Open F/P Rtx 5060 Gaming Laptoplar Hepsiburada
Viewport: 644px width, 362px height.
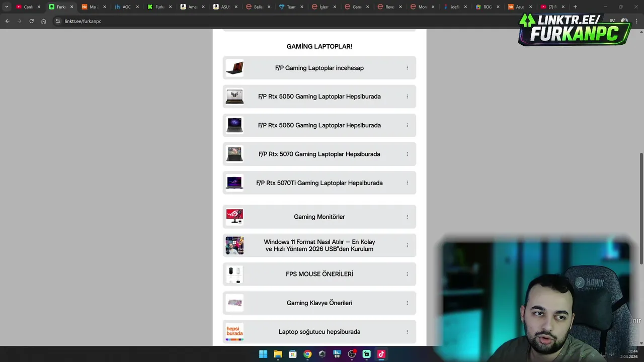319,125
